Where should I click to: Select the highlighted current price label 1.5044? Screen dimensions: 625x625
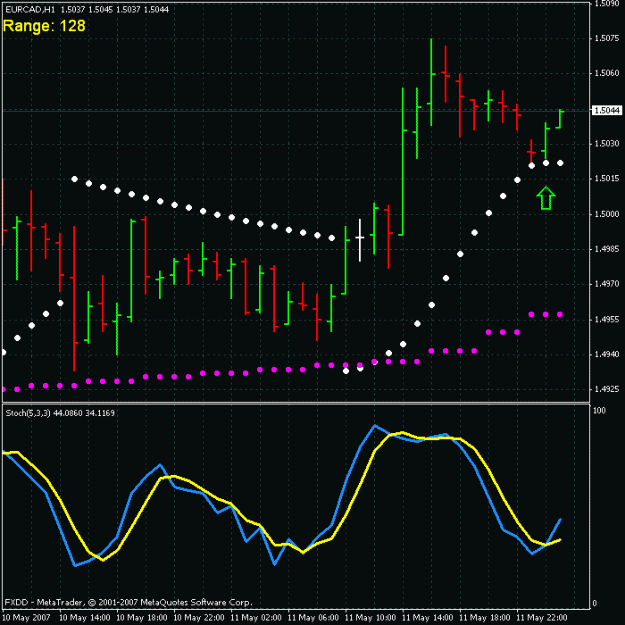click(x=607, y=110)
